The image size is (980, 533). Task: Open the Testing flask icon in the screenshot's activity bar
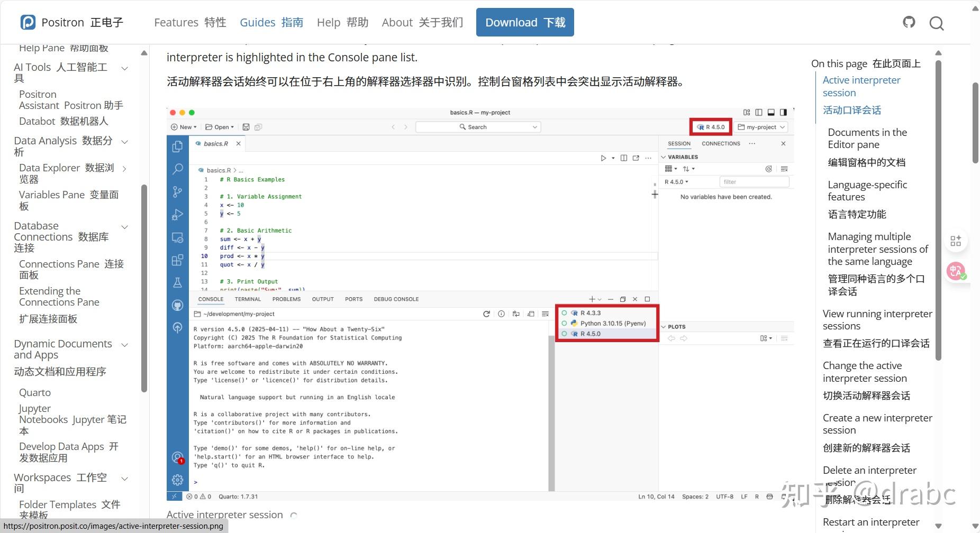tap(178, 282)
